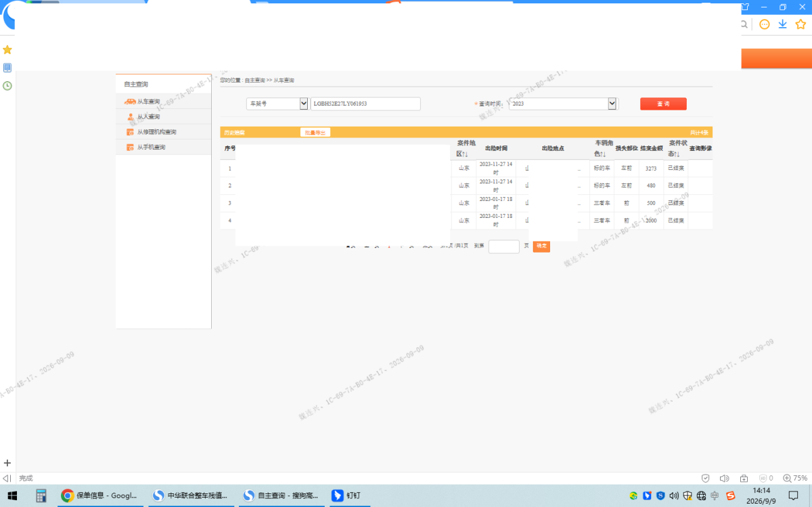Open the history clock icon in sidebar

[7, 85]
